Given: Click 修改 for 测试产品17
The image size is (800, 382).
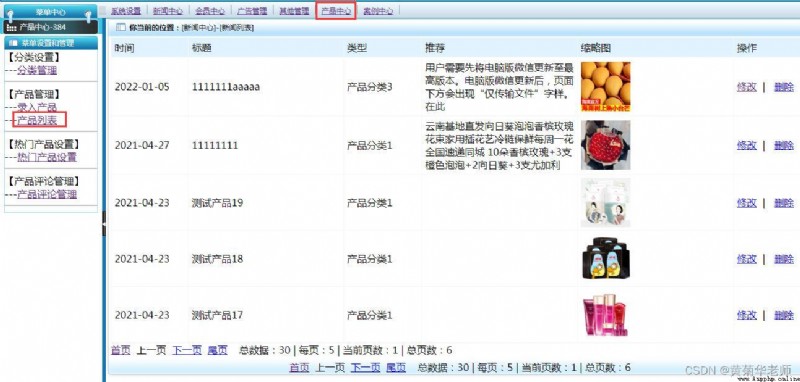Looking at the screenshot, I should click(x=746, y=315).
